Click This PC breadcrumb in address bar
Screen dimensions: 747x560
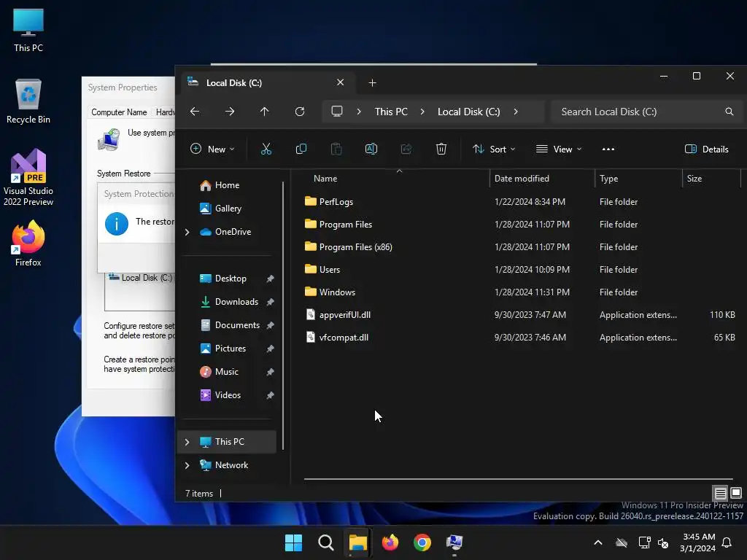tap(391, 112)
